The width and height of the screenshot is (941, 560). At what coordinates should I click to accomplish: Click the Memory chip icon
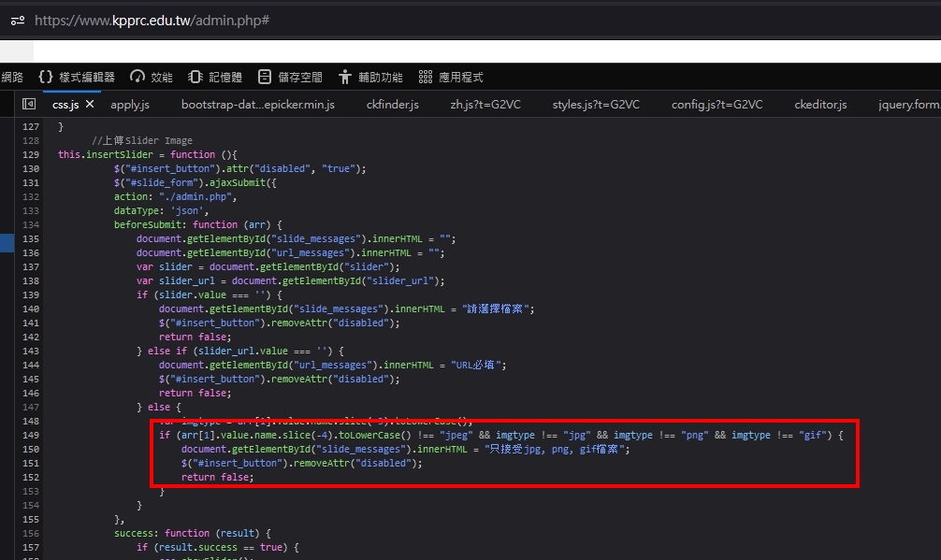click(x=195, y=77)
